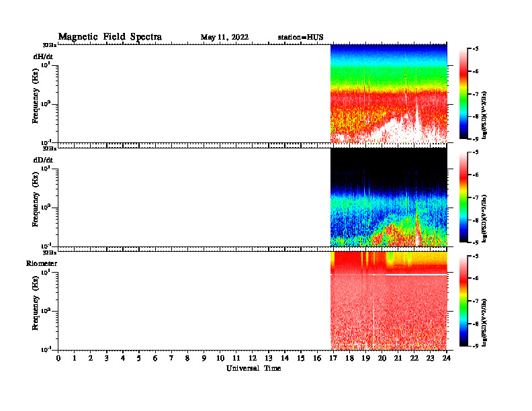Select the 'May 11, 2022' date text
Viewport: 532px width, 411px height.
224,38
